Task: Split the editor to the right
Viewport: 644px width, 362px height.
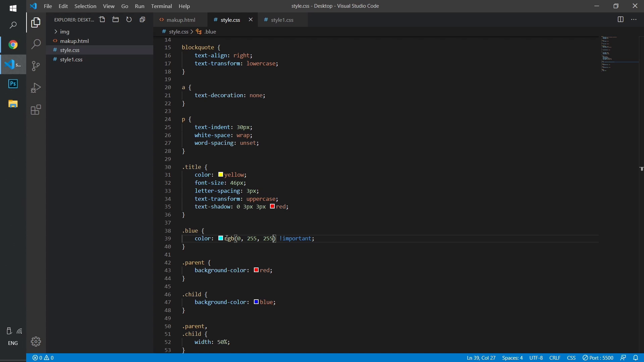Action: pos(621,20)
